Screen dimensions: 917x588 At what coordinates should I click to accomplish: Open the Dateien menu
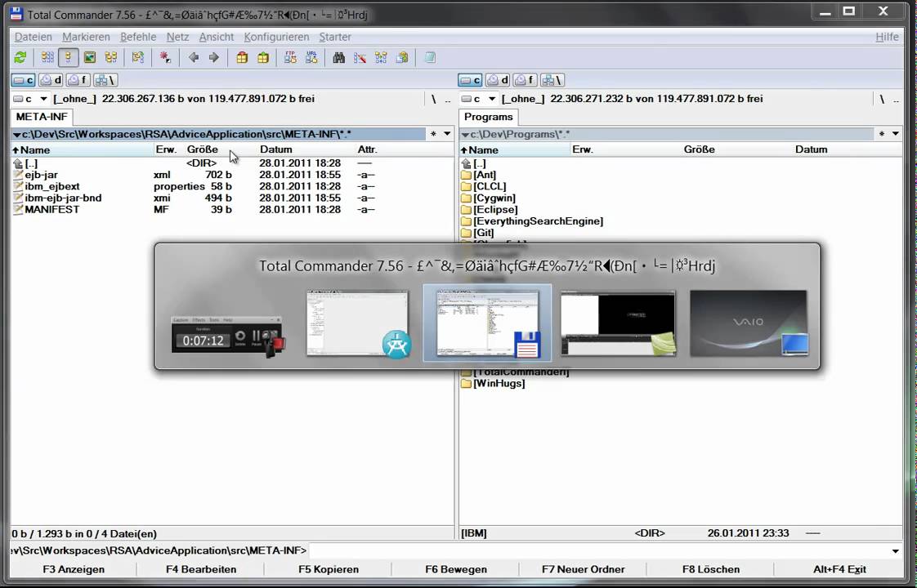(x=34, y=37)
